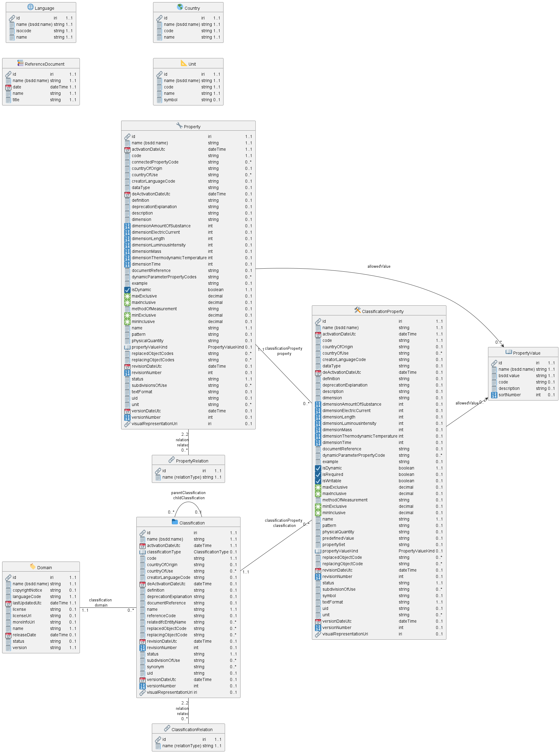The image size is (560, 753).
Task: Click the globe icon on the Language class
Action: pos(30,7)
